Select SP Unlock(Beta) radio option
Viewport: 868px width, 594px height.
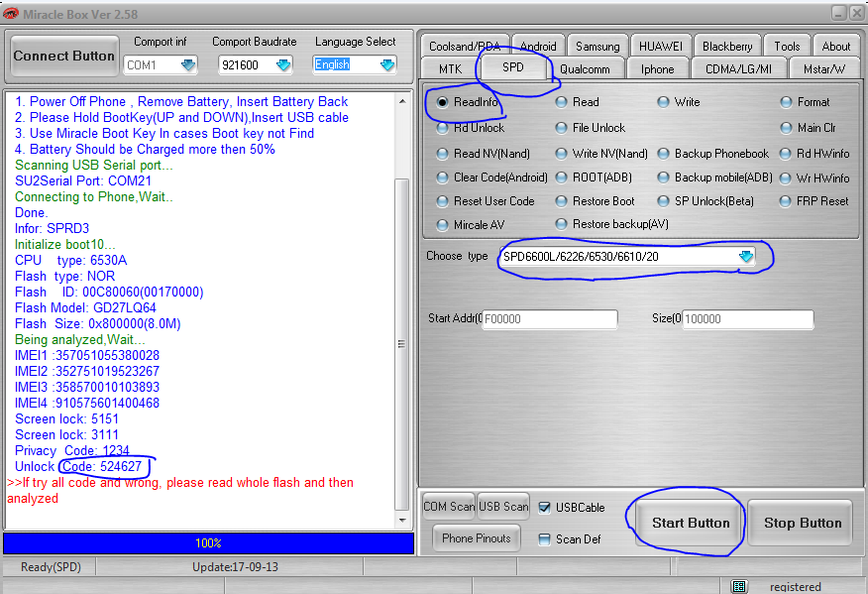coord(663,201)
